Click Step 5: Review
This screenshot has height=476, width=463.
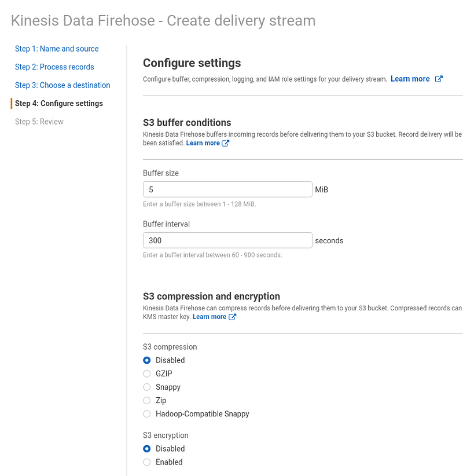pos(39,122)
